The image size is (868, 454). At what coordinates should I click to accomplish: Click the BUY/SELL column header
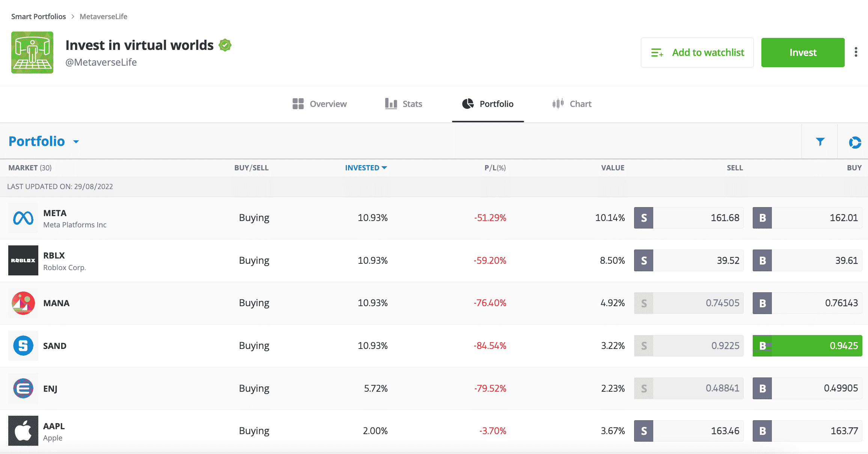[251, 168]
